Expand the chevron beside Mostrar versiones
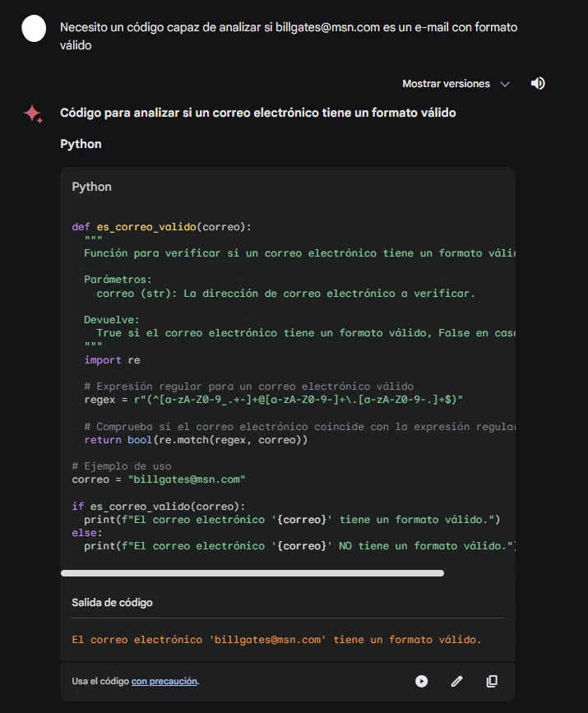 [505, 84]
